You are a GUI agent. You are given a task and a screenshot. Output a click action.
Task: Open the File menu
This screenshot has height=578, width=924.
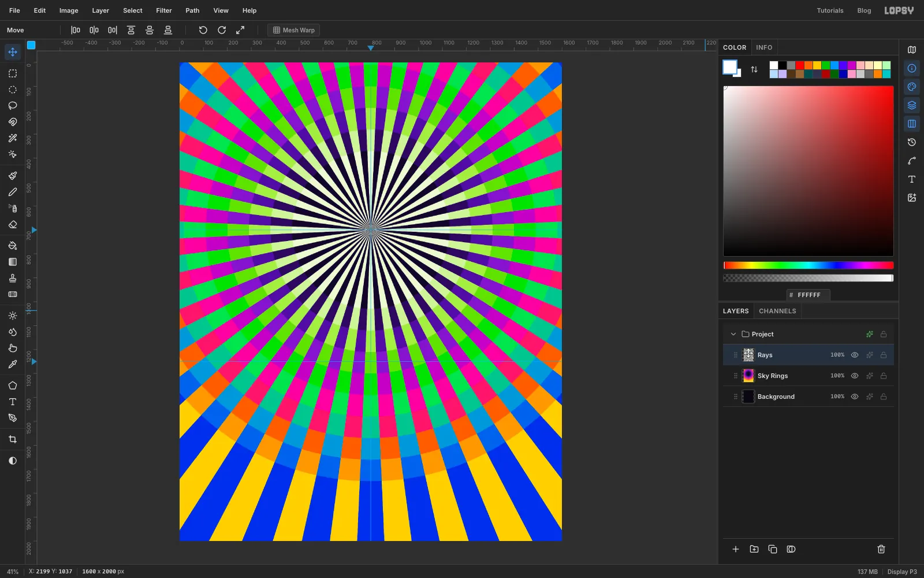tap(14, 10)
